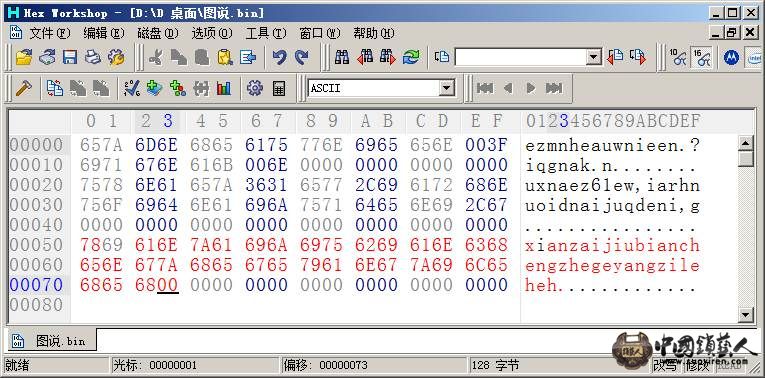Toggle decimal base 10 offset display
The height and width of the screenshot is (378, 765).
678,58
